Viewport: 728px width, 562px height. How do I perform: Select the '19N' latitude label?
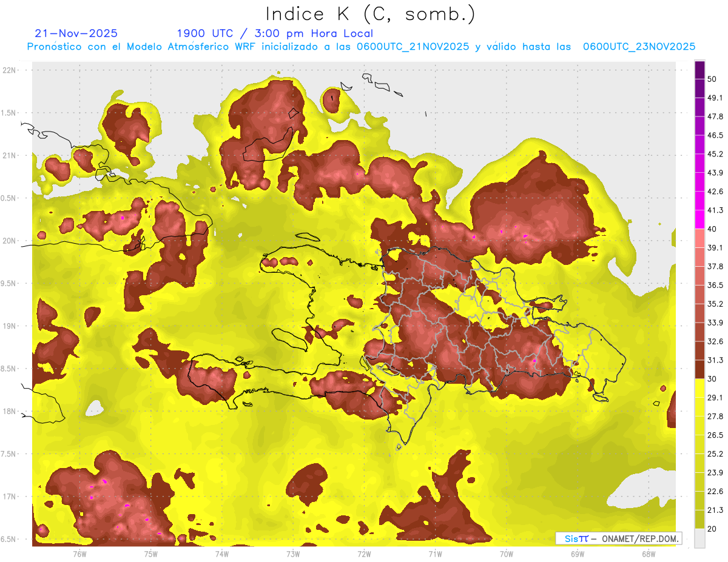click(9, 326)
